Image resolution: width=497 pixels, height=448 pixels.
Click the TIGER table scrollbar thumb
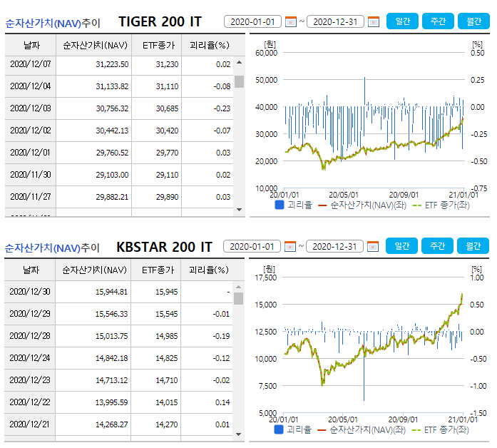click(240, 81)
